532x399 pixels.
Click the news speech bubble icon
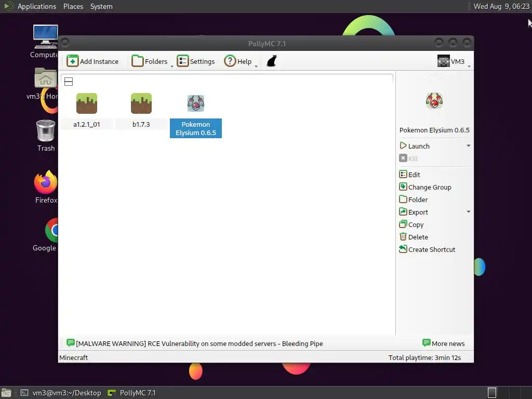[71, 343]
